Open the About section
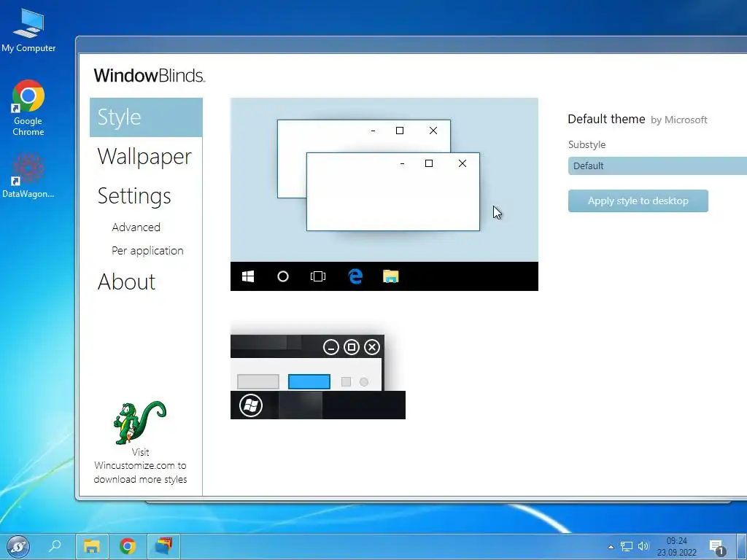 pos(126,282)
